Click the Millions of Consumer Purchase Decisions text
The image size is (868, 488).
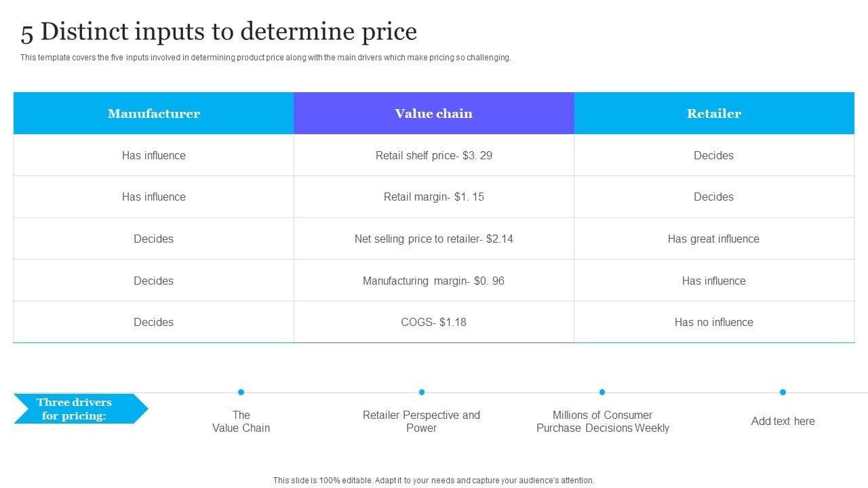603,421
